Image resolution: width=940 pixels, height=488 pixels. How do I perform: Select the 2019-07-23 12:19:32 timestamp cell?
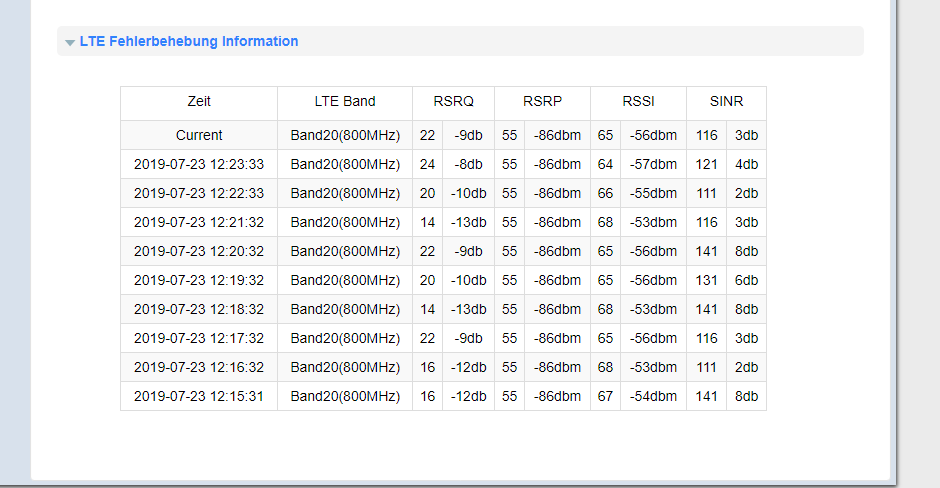point(199,281)
